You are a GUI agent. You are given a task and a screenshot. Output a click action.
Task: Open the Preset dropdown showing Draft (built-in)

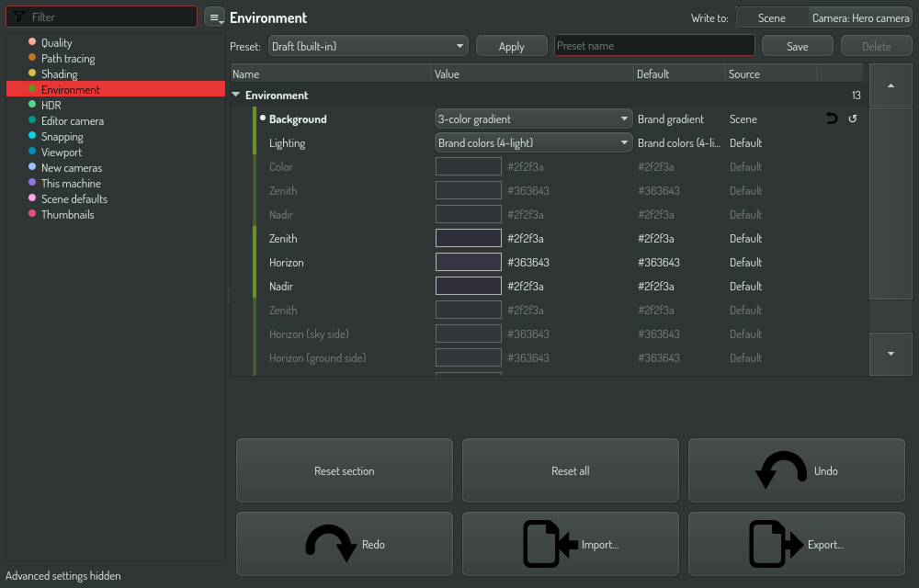tap(369, 46)
